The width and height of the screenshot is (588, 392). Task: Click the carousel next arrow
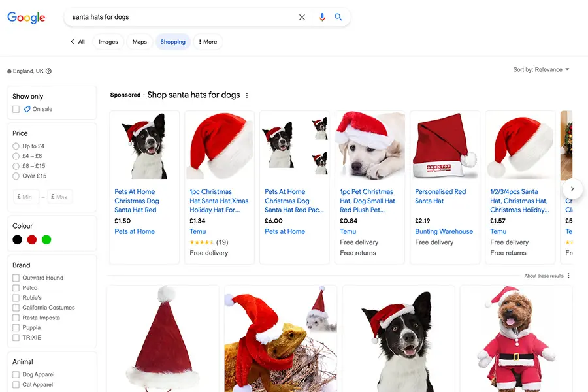(572, 188)
